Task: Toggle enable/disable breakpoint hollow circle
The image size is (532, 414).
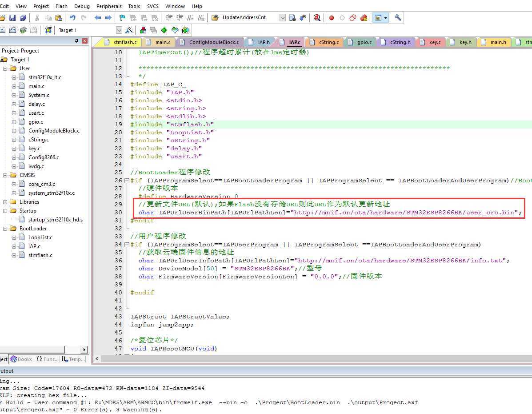Action: (342, 18)
